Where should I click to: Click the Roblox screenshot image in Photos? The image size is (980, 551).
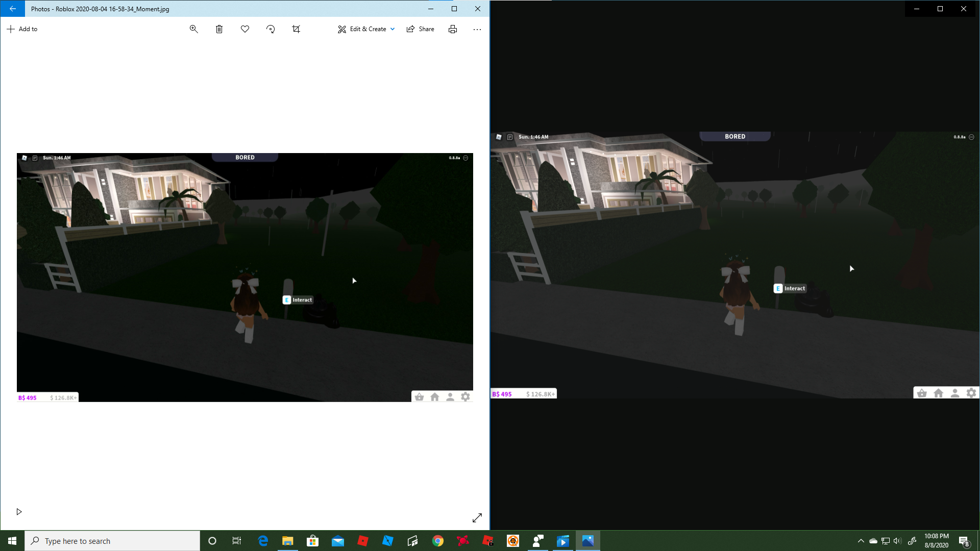tap(245, 277)
